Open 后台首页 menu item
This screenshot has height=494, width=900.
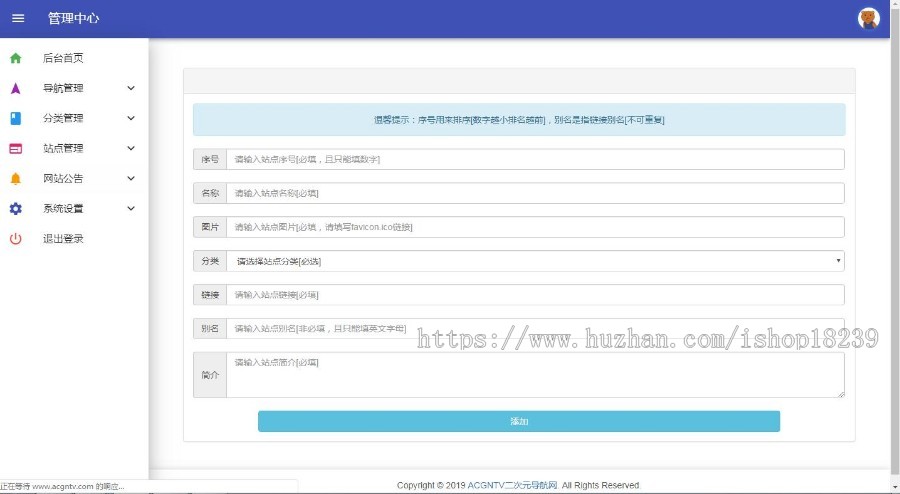pos(63,58)
